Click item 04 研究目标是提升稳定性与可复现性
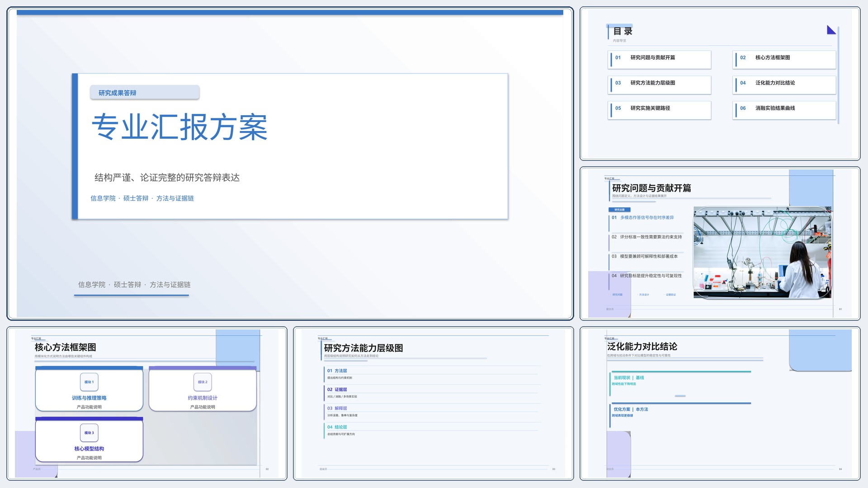868x488 pixels. click(646, 276)
